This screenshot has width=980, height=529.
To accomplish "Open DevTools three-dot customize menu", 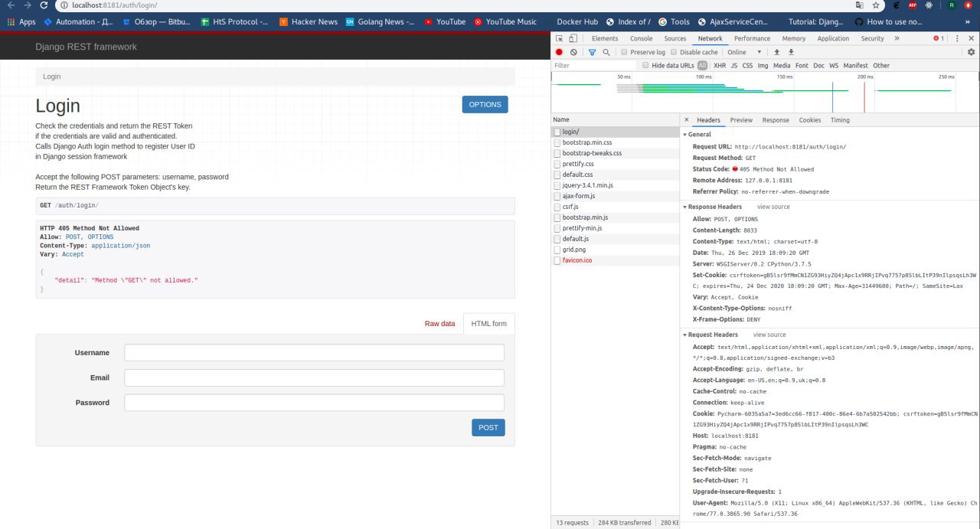I will (x=956, y=38).
